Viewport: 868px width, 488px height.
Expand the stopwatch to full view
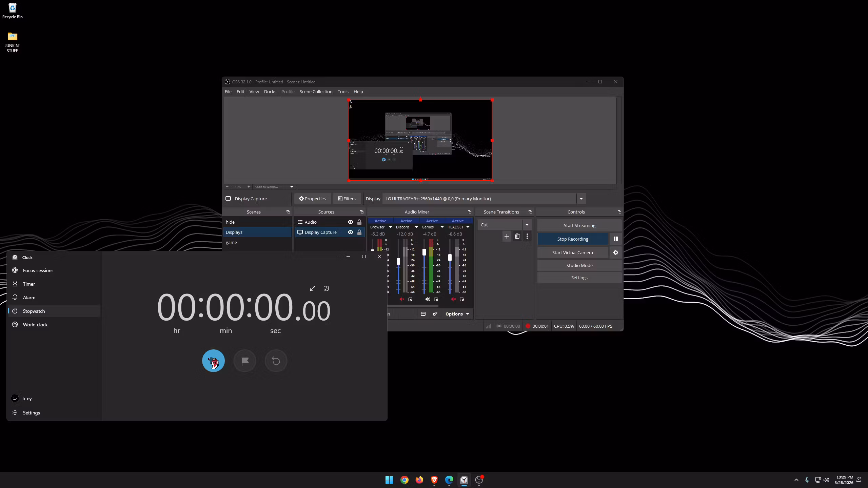pyautogui.click(x=312, y=288)
